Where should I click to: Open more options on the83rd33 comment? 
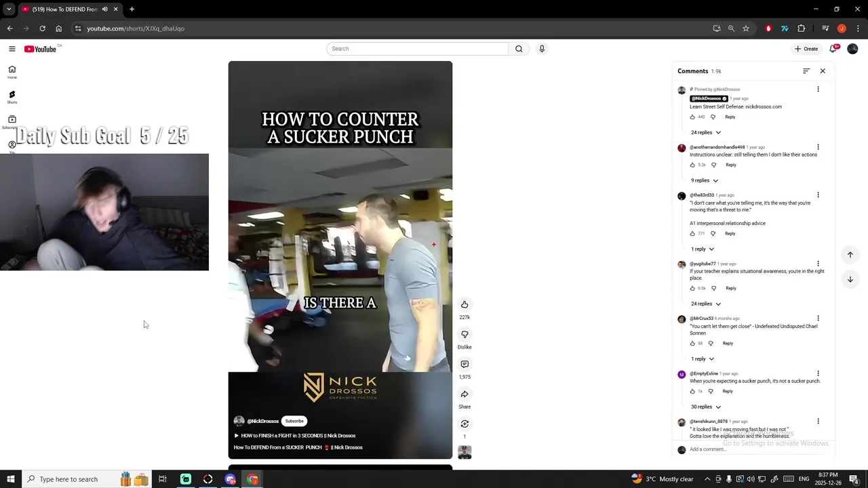point(818,195)
